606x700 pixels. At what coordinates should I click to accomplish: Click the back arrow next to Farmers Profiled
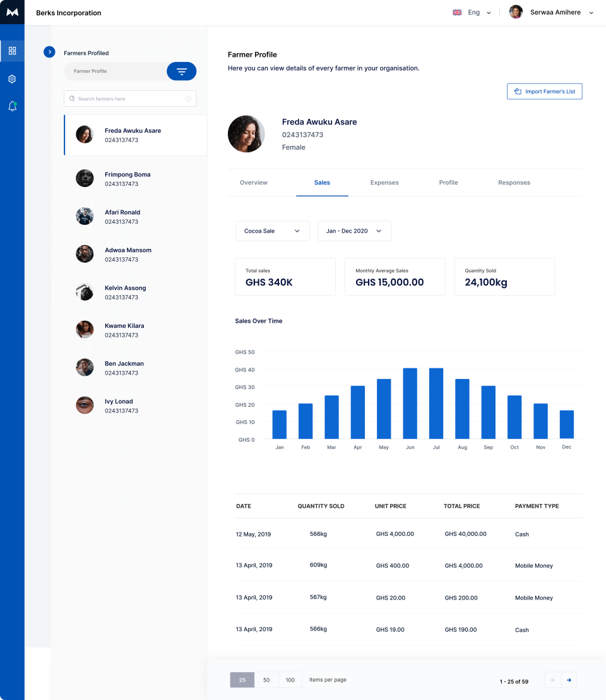coord(49,52)
